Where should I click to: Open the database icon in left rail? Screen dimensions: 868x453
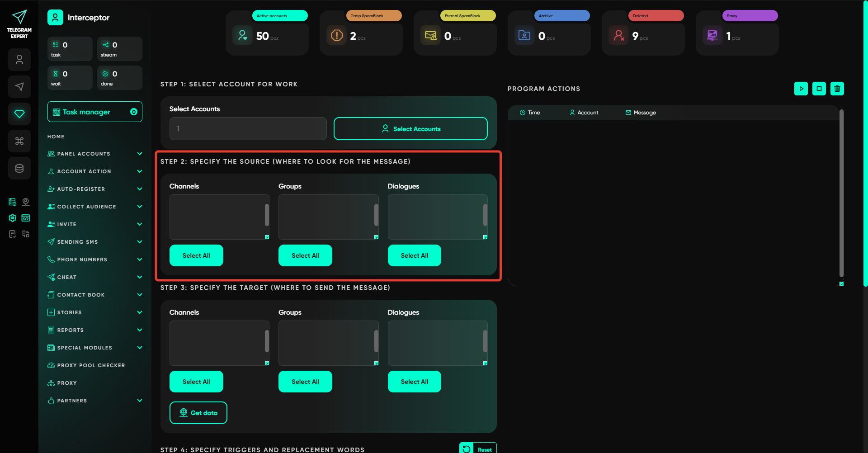pos(19,168)
